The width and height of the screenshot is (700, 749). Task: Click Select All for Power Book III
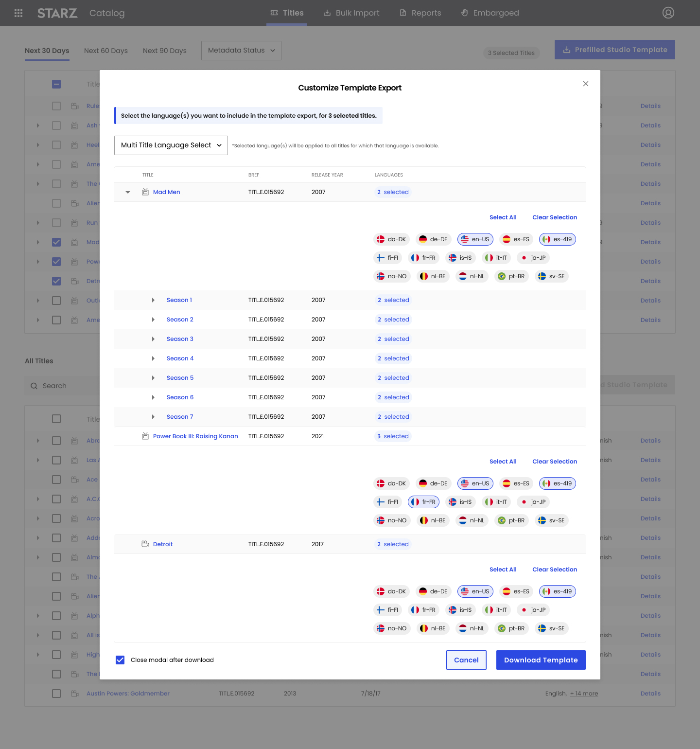[503, 462]
